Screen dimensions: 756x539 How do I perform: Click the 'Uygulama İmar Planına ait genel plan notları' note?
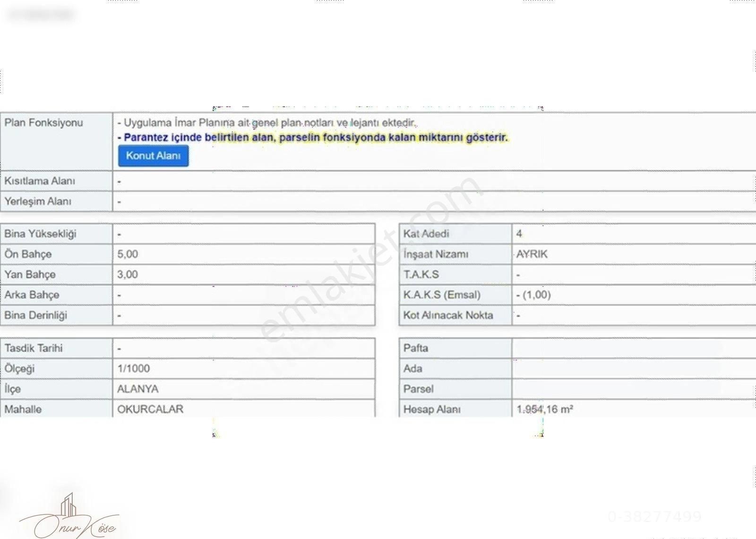tap(267, 123)
